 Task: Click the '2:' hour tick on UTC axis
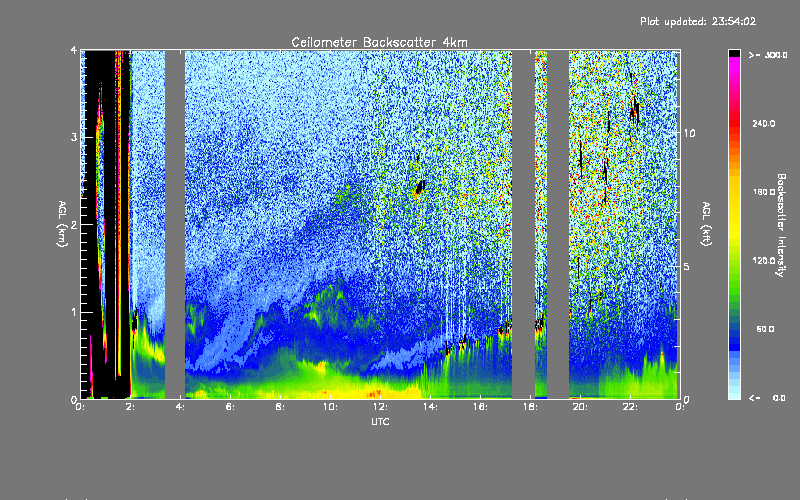tap(131, 407)
